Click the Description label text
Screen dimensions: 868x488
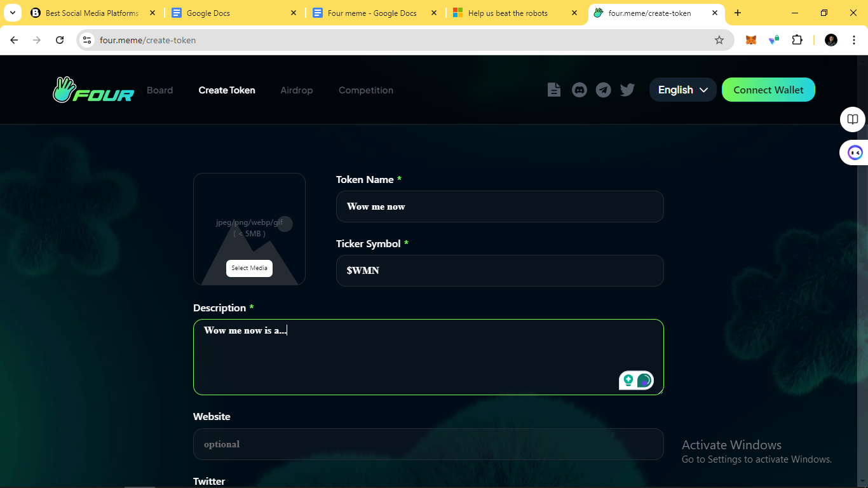[219, 308]
